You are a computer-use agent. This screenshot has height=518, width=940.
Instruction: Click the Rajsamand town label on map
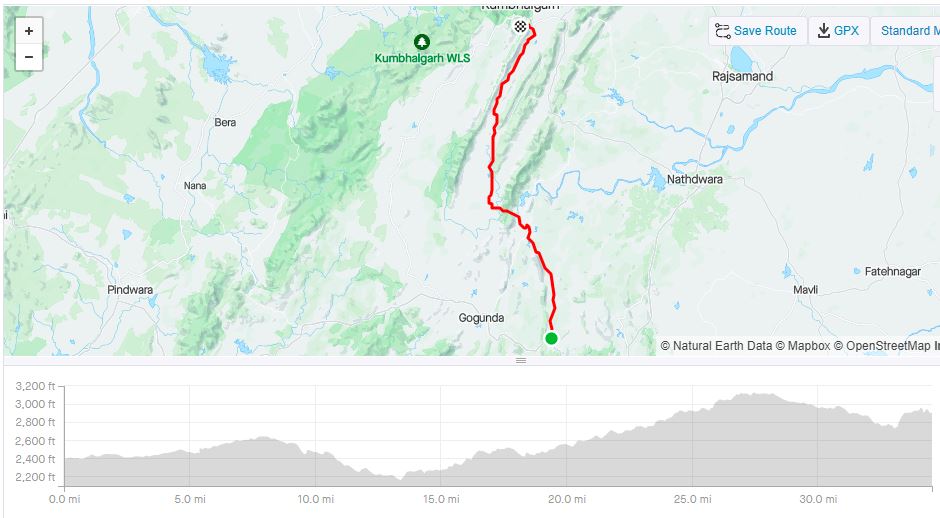(742, 76)
